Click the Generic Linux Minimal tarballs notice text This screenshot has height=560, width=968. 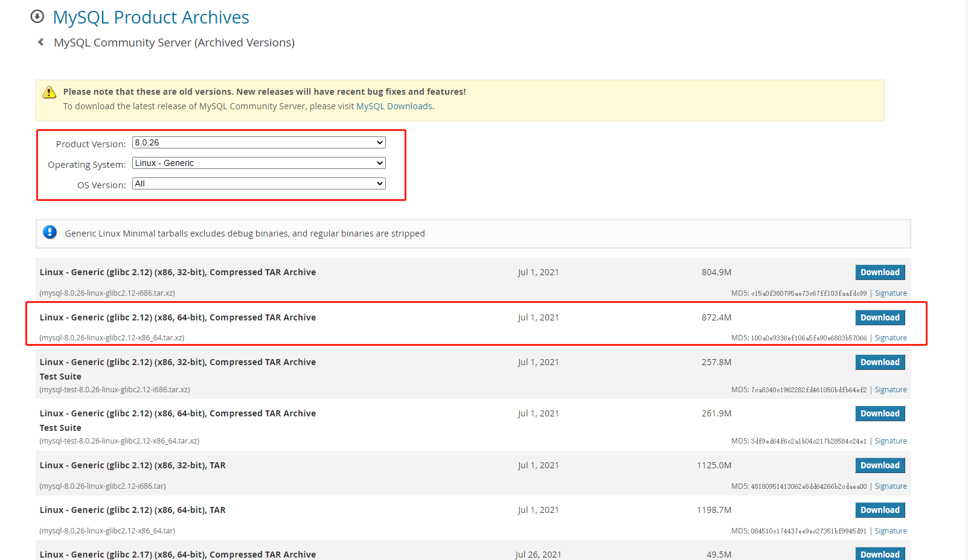tap(245, 234)
